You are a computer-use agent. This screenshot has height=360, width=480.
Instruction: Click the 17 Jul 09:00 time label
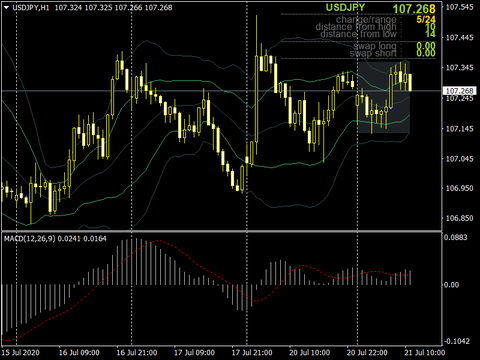[194, 353]
